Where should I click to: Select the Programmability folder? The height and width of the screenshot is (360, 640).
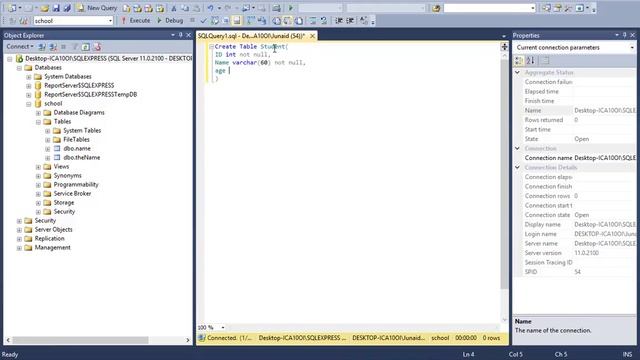click(76, 184)
